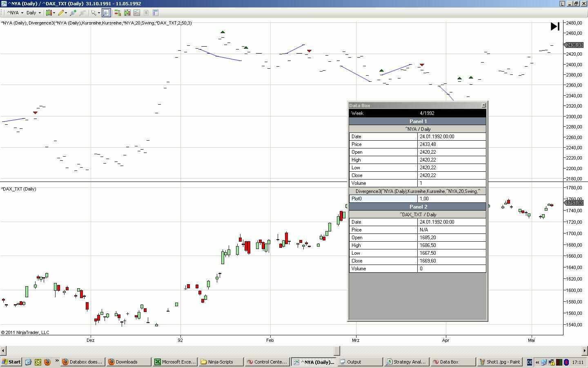Click the zoom out magnifier icon
This screenshot has height=368, width=588.
[x=82, y=13]
